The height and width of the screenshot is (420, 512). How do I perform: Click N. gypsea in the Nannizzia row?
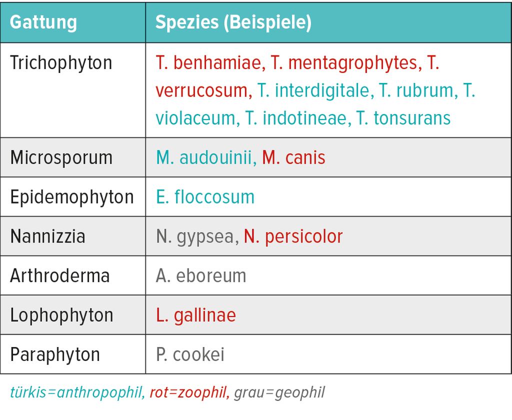[197, 236]
